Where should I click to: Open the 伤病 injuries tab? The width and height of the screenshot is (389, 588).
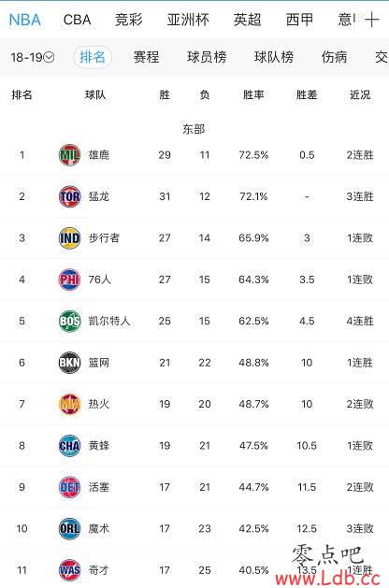[334, 57]
